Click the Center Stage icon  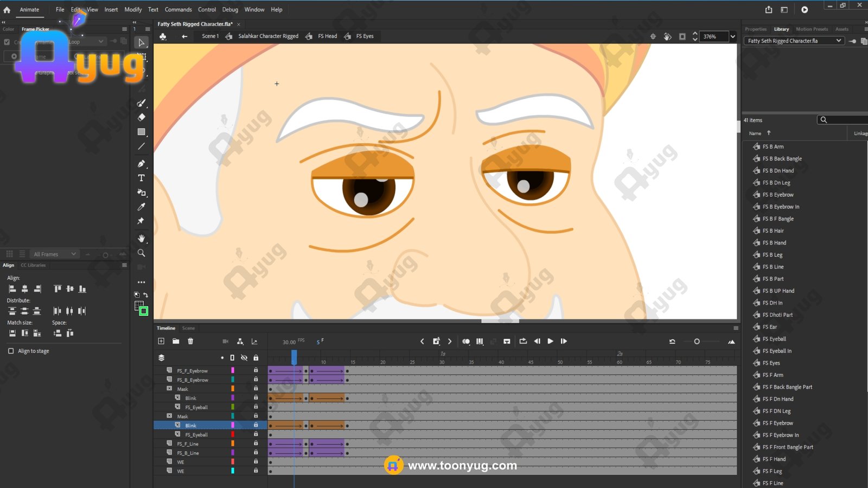[x=653, y=36]
